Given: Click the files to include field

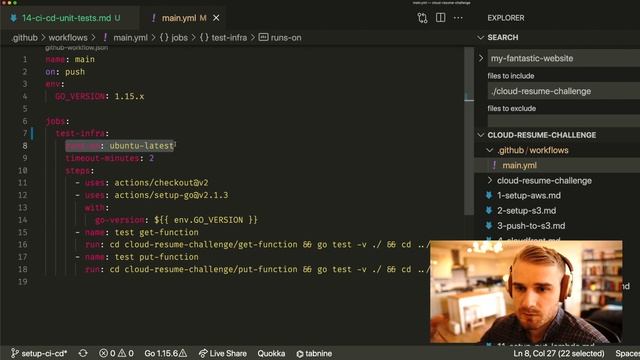Looking at the screenshot, I should [x=564, y=91].
